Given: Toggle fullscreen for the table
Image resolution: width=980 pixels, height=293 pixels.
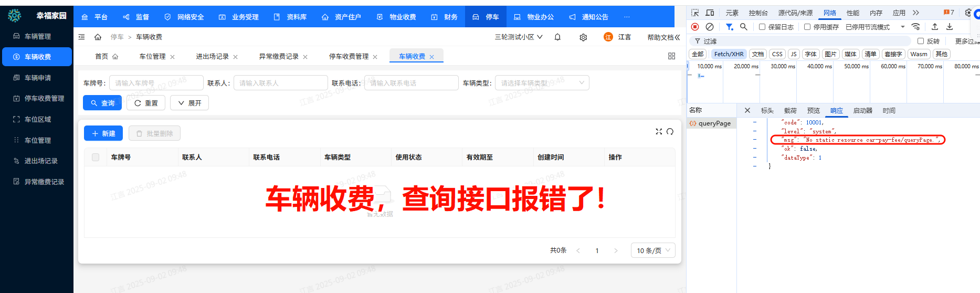Looking at the screenshot, I should coord(659,132).
